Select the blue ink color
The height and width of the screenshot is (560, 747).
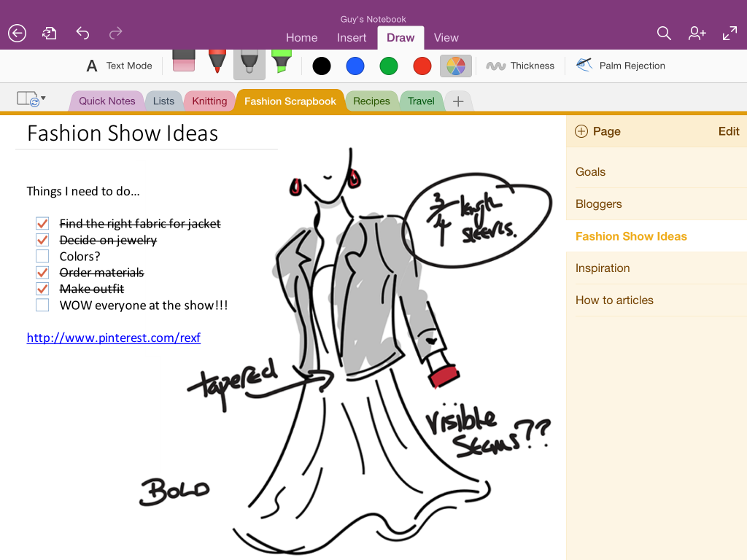tap(355, 66)
